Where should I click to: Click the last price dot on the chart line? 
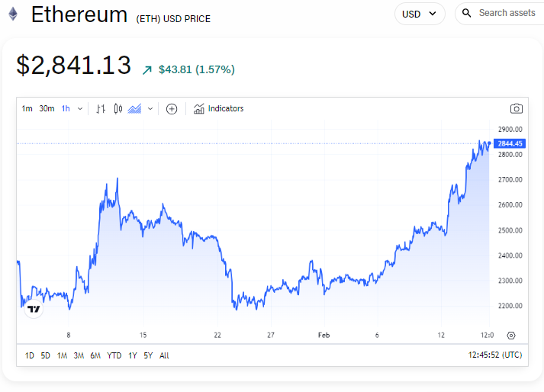tap(490, 143)
